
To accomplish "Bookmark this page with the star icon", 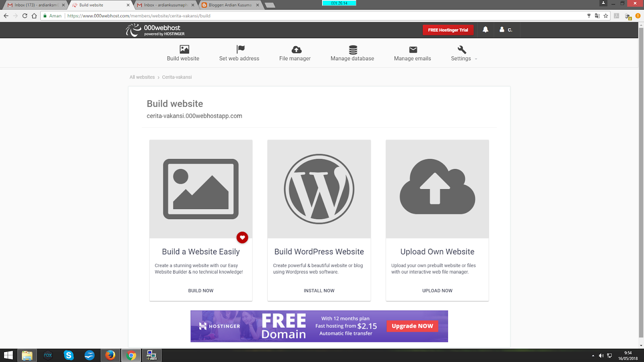I will (x=605, y=16).
